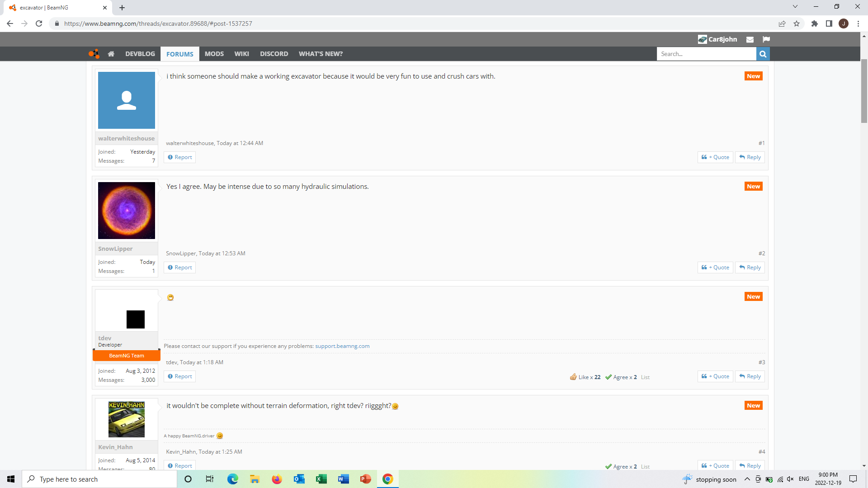Expand tab search chevron
Viewport: 868px width, 488px height.
click(x=795, y=7)
